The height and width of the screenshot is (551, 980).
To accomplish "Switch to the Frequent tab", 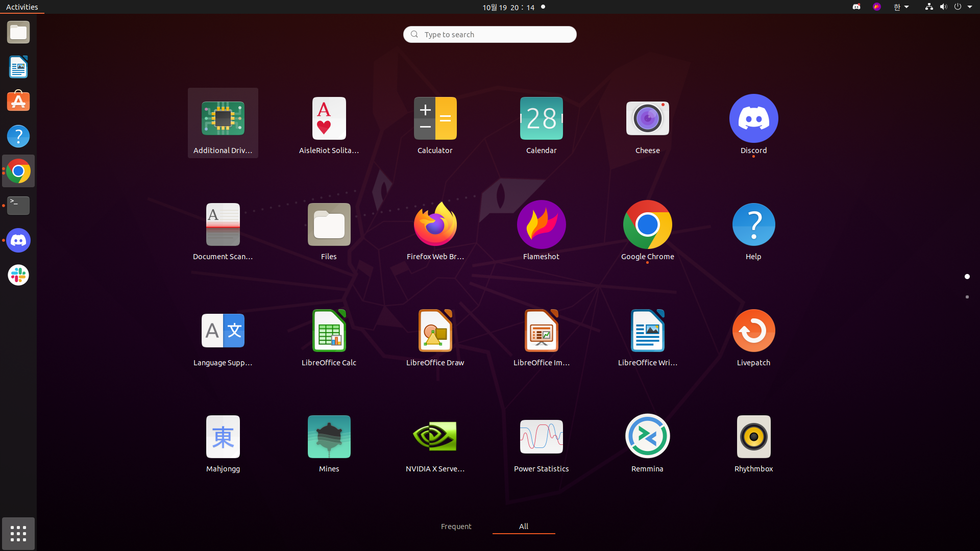I will tap(456, 527).
